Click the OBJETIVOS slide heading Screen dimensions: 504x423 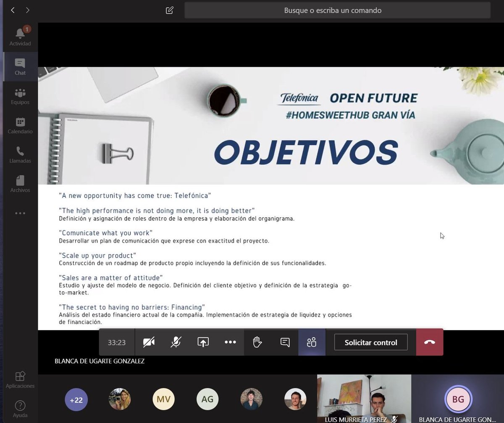(305, 152)
